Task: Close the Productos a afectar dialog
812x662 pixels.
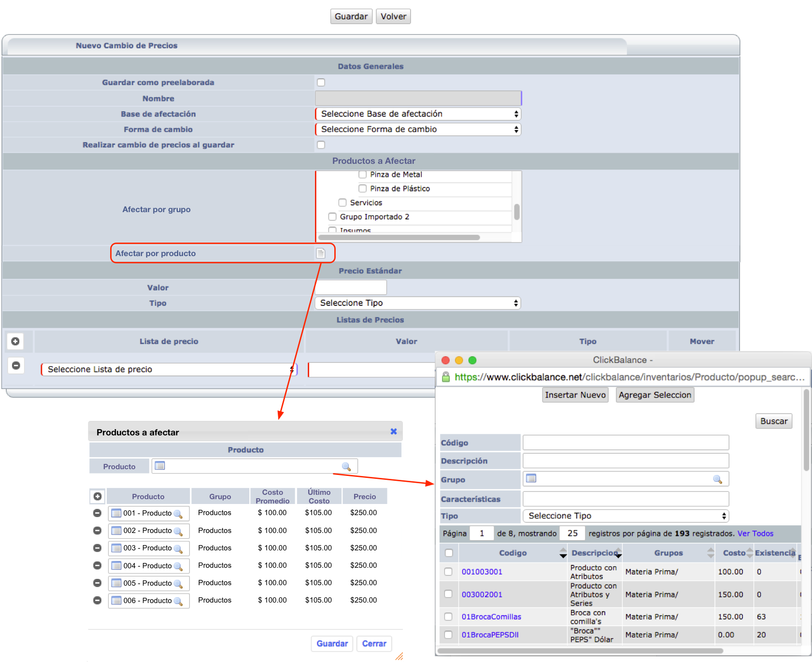Action: (394, 432)
